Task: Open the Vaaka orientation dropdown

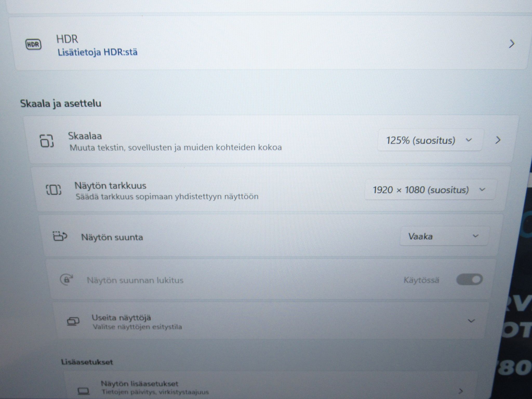Action: coord(444,236)
